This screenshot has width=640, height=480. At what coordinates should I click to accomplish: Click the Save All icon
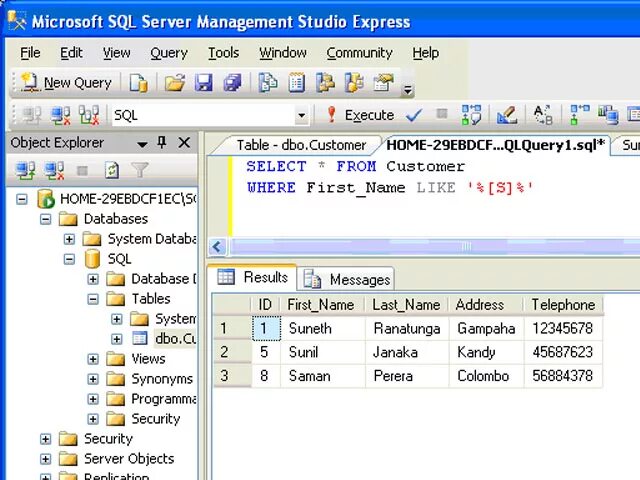point(233,83)
